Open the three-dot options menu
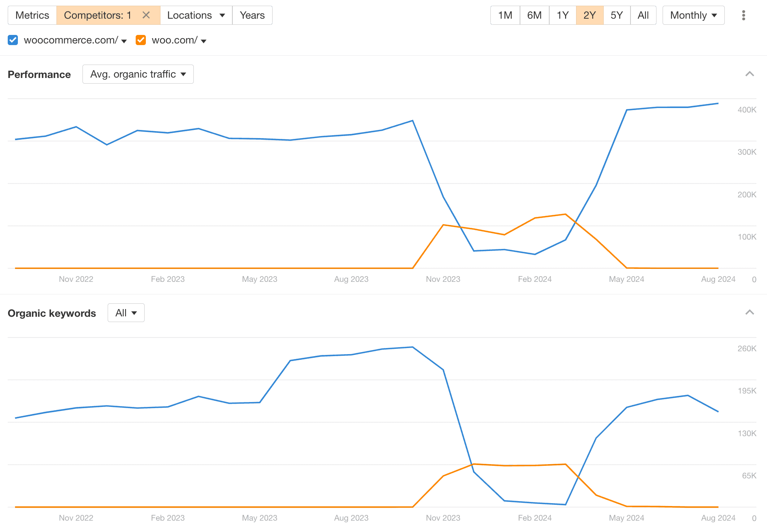The image size is (767, 532). coord(744,15)
